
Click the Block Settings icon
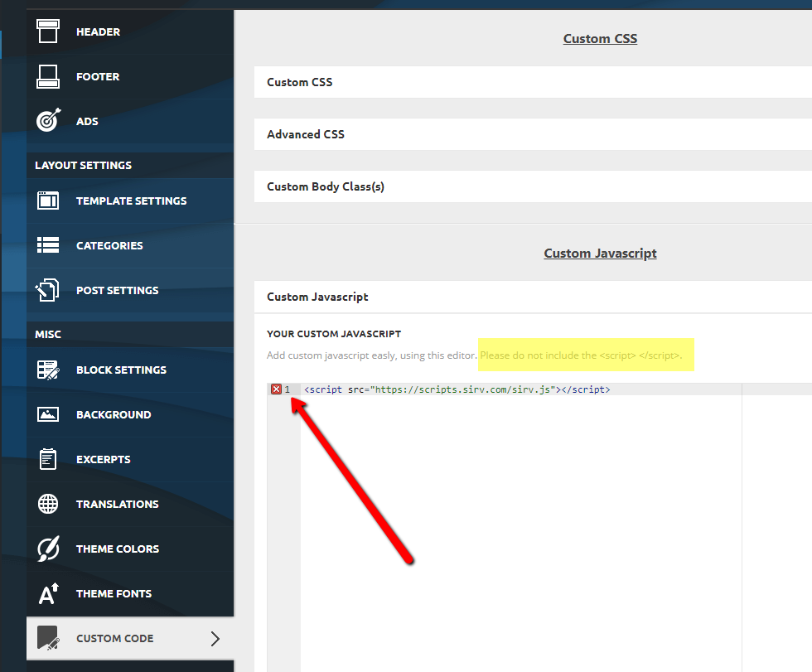pos(48,370)
